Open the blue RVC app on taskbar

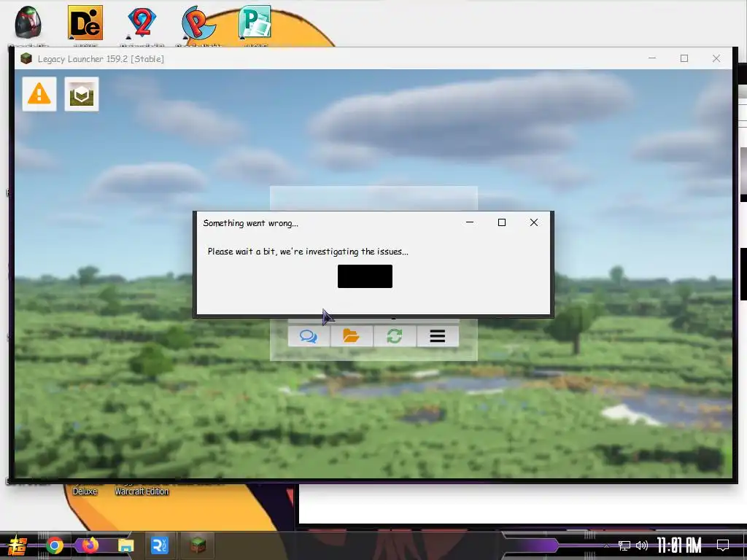tap(160, 545)
